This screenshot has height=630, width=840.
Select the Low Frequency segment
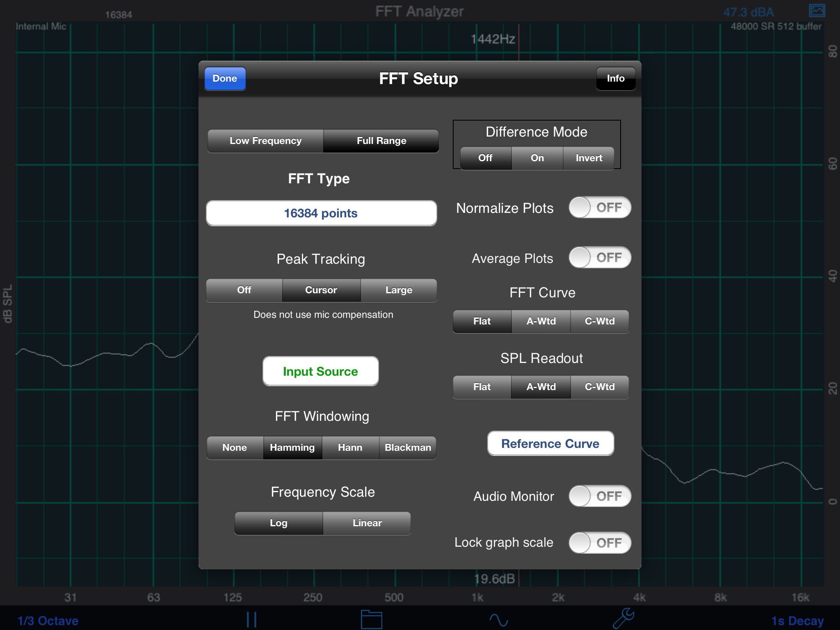click(265, 141)
